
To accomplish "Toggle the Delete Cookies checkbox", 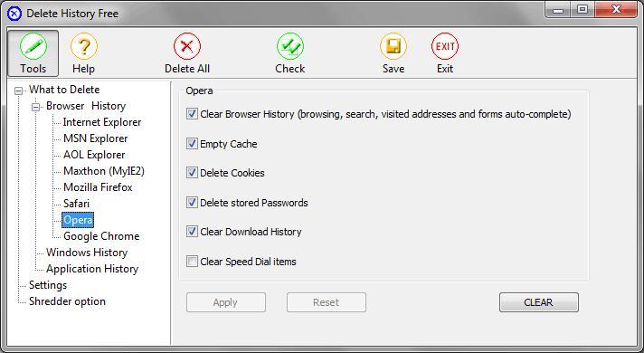I will click(x=192, y=173).
